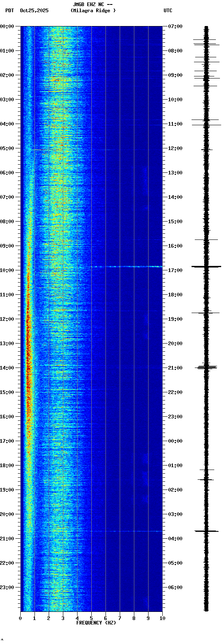This screenshot has height=644, width=224.
Task: Click frequency tick label 6
Action: pyautogui.click(x=106, y=618)
